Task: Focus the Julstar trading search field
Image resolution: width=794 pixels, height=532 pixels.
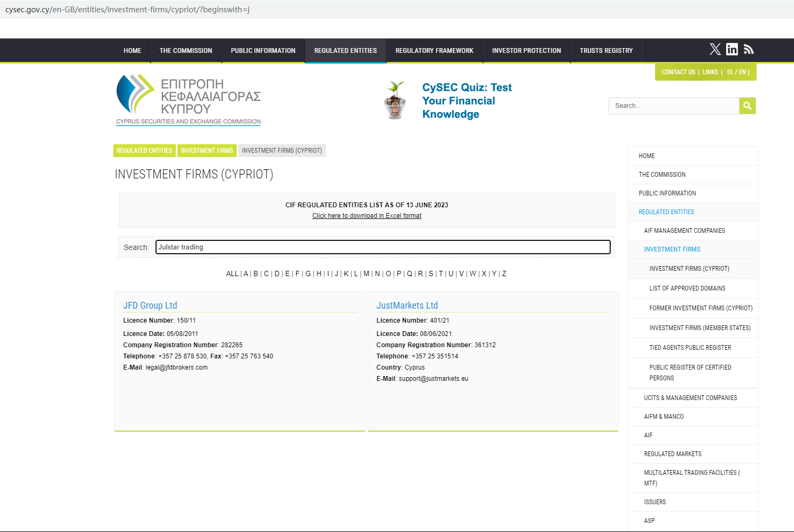Action: coord(383,247)
